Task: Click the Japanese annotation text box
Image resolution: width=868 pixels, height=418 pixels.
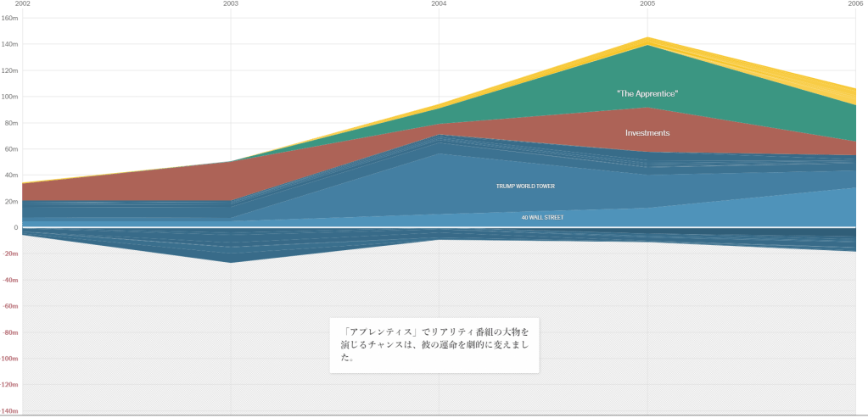Action: (x=434, y=343)
